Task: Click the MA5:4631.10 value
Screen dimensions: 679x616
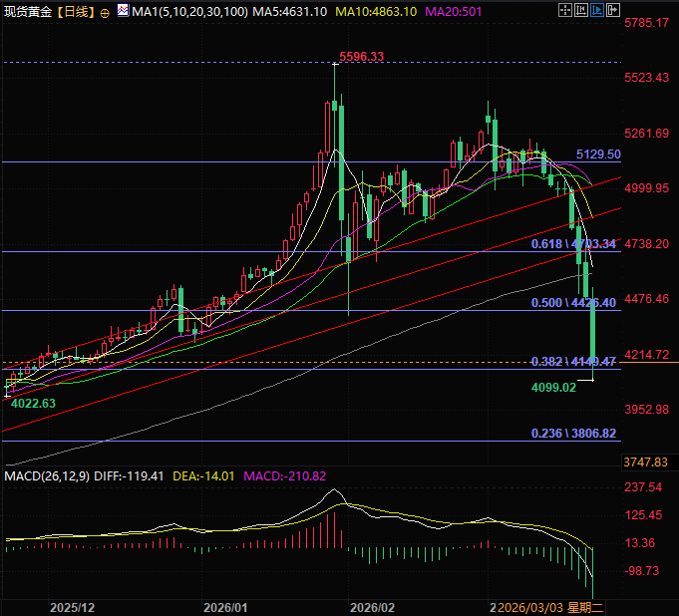Action: click(x=290, y=12)
